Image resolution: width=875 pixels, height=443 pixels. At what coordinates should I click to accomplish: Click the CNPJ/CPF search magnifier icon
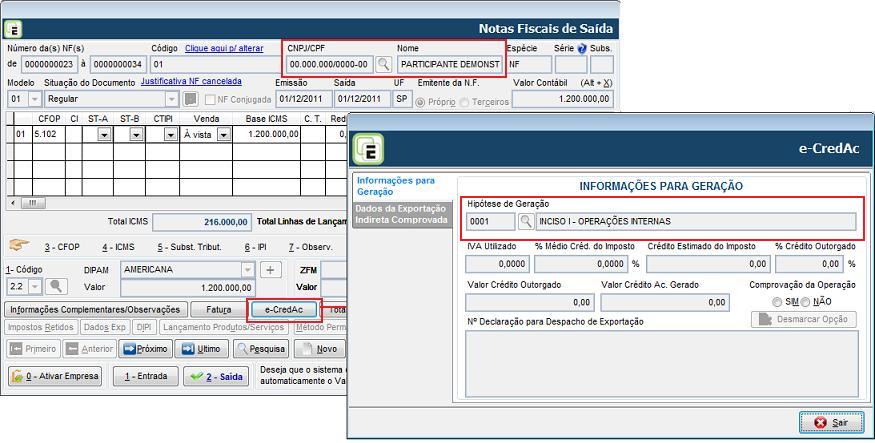tap(384, 64)
